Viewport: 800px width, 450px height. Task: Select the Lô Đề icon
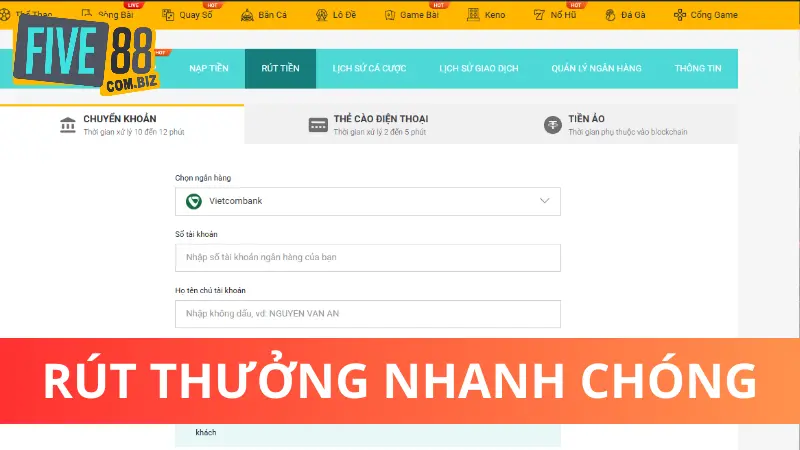[x=321, y=15]
